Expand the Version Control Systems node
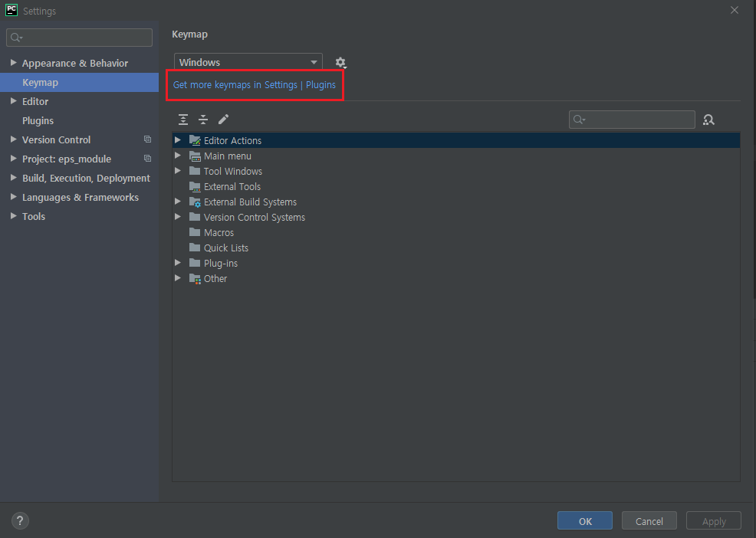Screen dimensions: 756x538 [x=177, y=217]
